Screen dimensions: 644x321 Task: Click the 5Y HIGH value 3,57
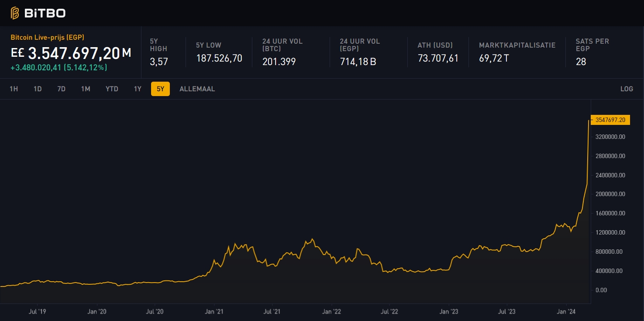click(159, 62)
